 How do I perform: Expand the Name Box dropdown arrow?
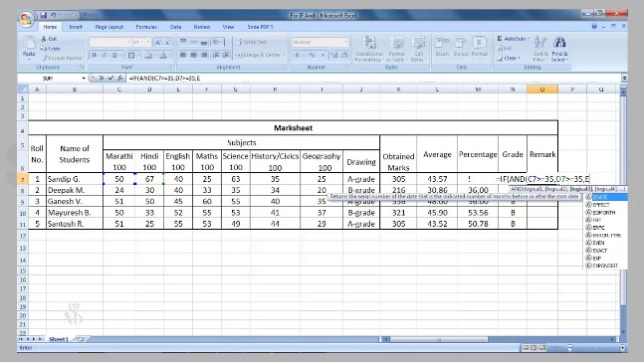click(84, 78)
